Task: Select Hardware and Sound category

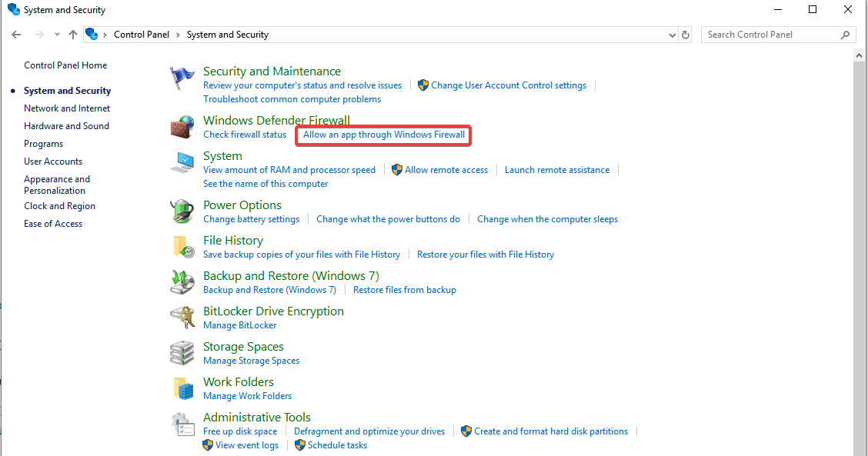Action: [x=66, y=126]
